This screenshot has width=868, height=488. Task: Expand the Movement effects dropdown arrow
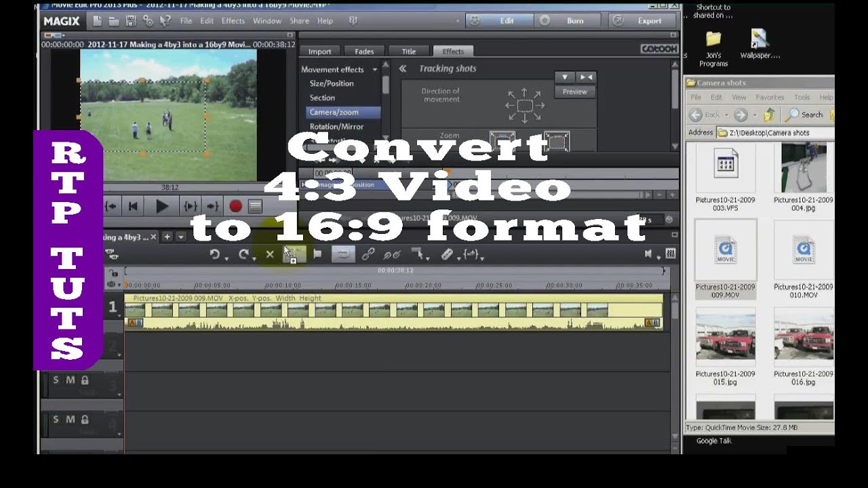tap(374, 70)
